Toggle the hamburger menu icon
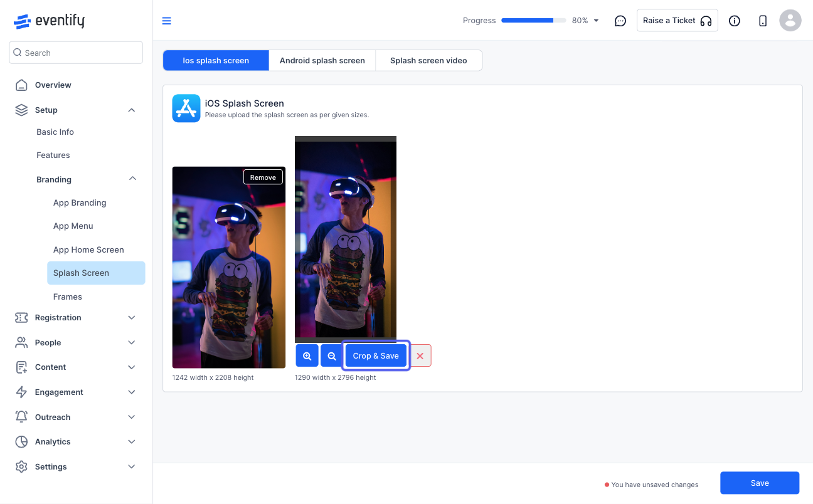The height and width of the screenshot is (504, 813). pos(166,21)
